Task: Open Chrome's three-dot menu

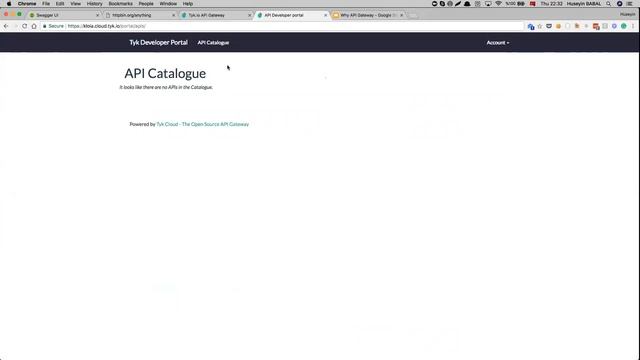Action: pos(633,26)
